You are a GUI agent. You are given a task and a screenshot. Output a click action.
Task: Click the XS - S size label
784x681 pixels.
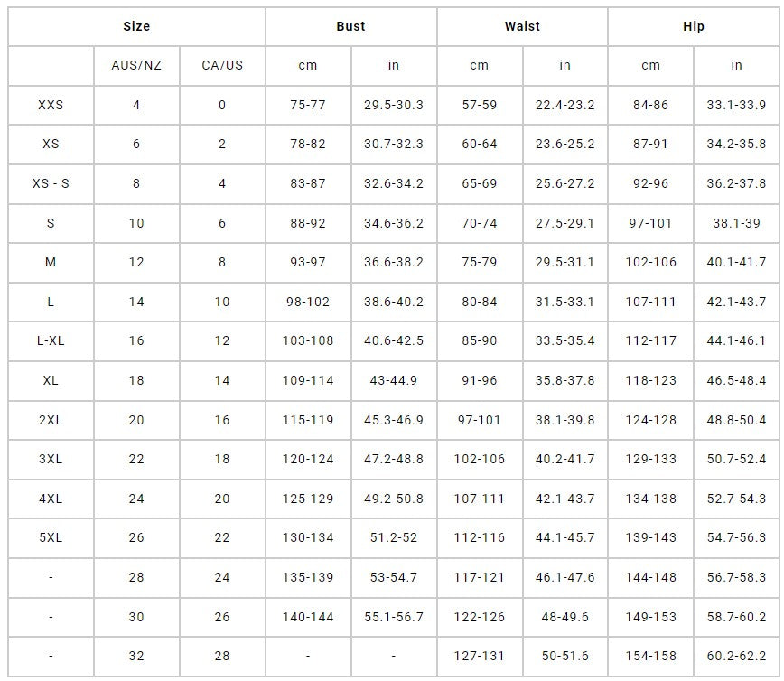51,183
